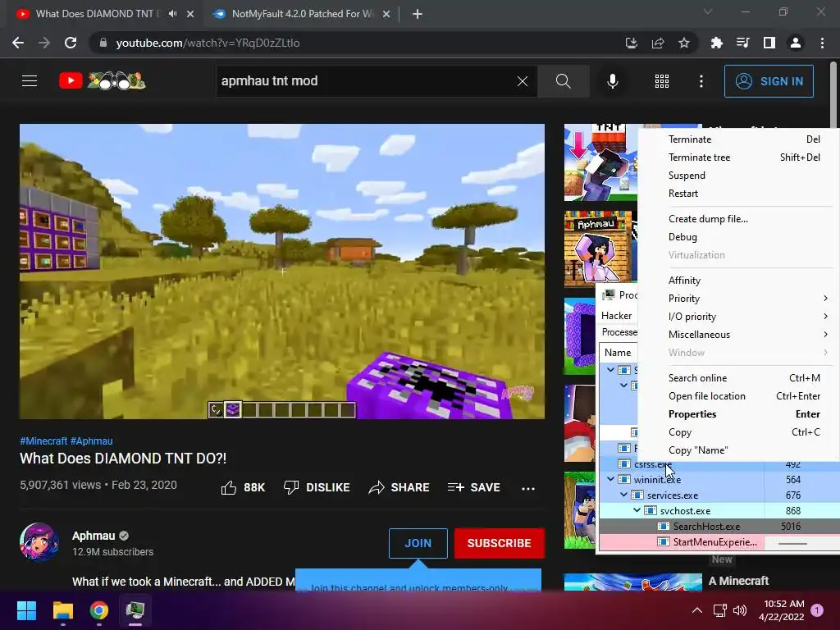Click the JOIN channel button

418,543
